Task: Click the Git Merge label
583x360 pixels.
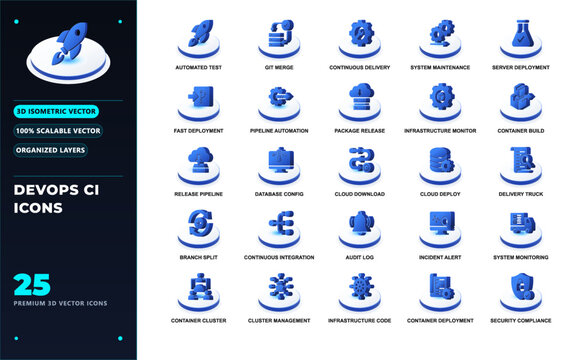Action: [x=279, y=67]
